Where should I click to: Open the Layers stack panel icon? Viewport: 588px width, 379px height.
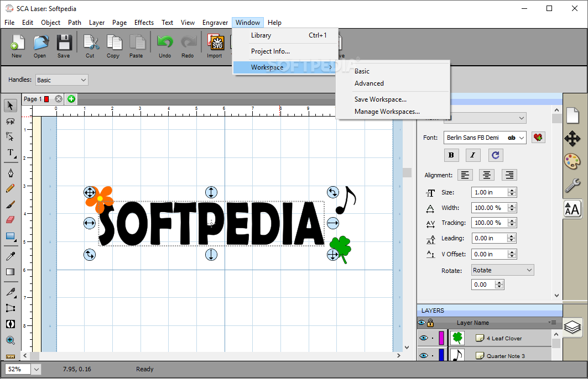click(573, 327)
